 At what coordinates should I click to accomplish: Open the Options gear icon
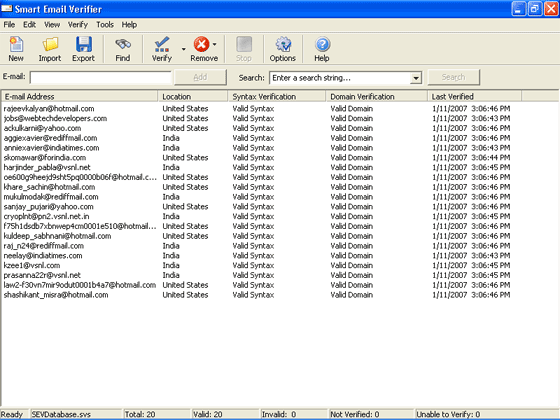(283, 44)
